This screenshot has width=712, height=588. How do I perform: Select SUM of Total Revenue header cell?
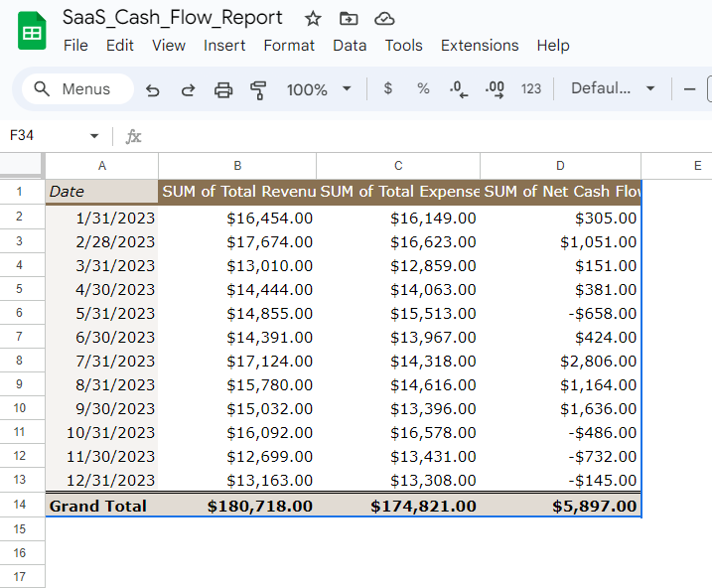tap(237, 192)
